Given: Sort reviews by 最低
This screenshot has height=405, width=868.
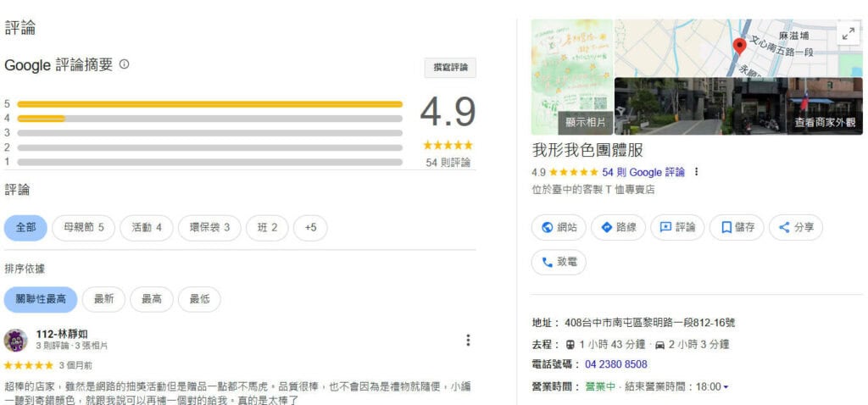Looking at the screenshot, I should (x=199, y=299).
